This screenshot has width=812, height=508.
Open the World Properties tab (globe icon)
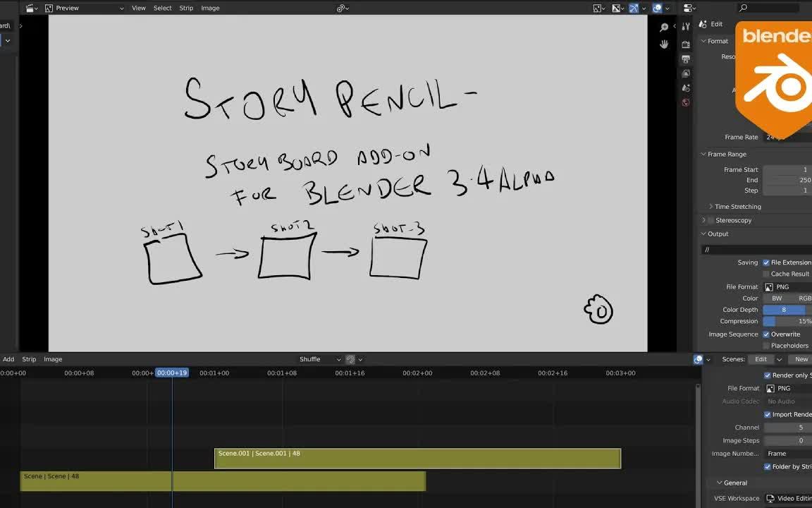pyautogui.click(x=686, y=102)
